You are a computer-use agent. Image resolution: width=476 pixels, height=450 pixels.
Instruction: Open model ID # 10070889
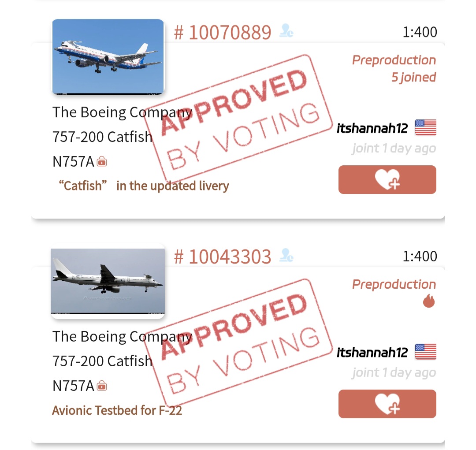click(223, 32)
